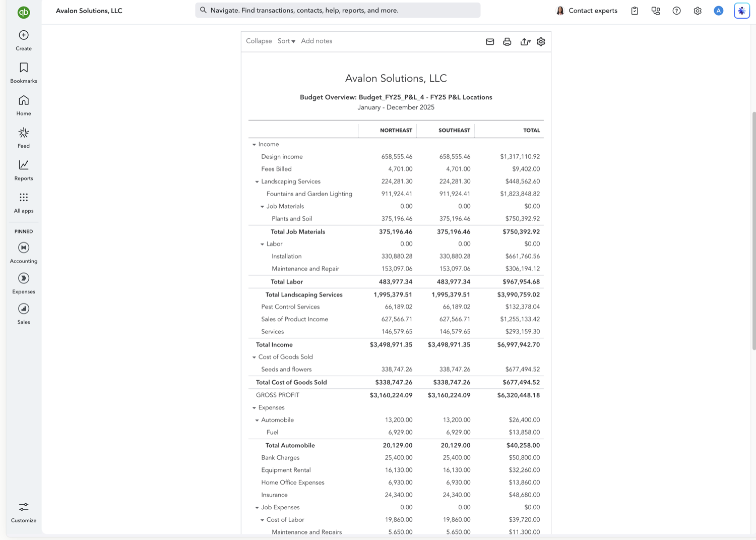Click the QuickBooks logo icon
Image resolution: width=756 pixels, height=540 pixels.
(x=24, y=12)
